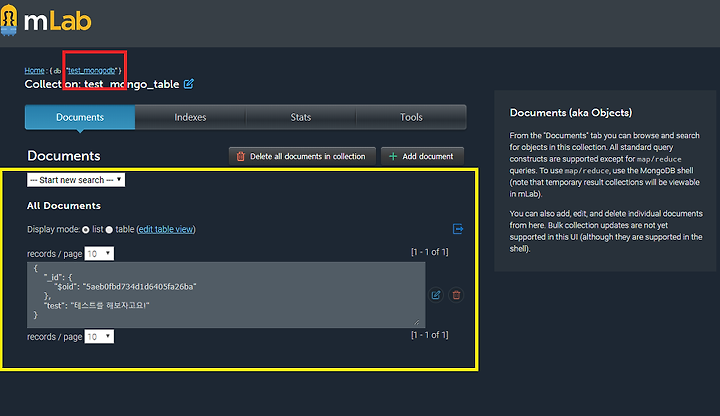Click the bottom [1 - 1 of 1] pagination text
Viewport: 720px width, 416px height.
click(x=430, y=335)
